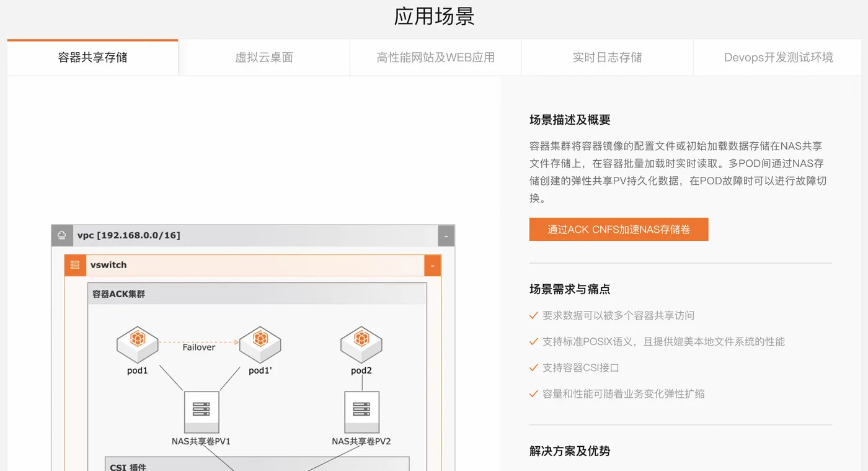The image size is (868, 471).
Task: Switch to the 虚拟云桌面 tab
Action: (264, 58)
